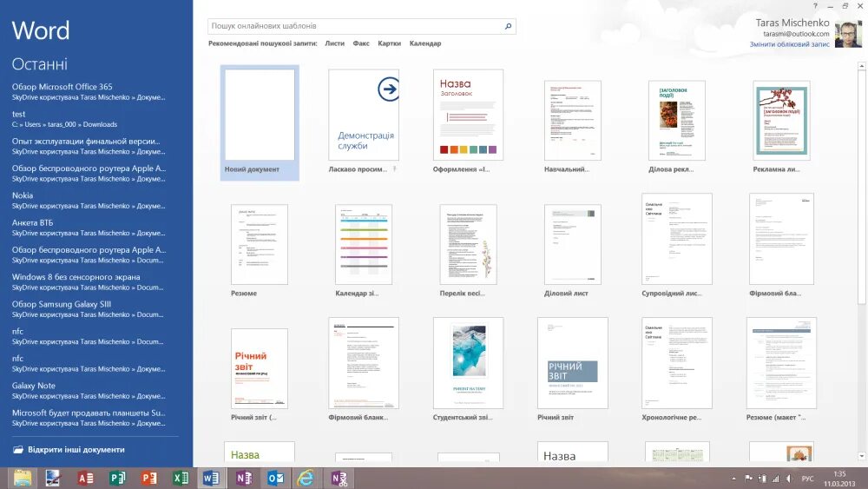The width and height of the screenshot is (868, 489).
Task: Open recent document Windows 8 без сенсорного экрана
Action: [x=89, y=281]
